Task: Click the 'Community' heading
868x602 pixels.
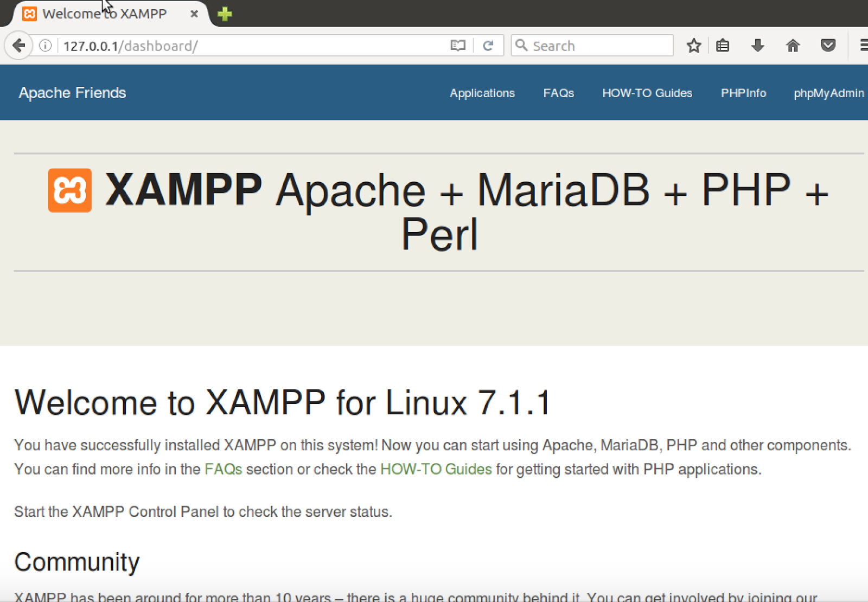Action: [x=76, y=562]
